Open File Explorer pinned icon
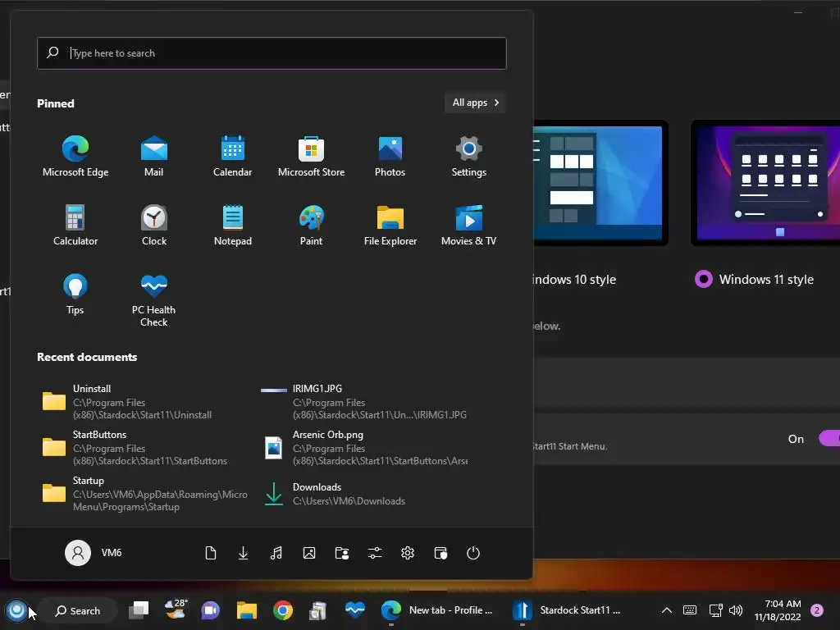 click(390, 225)
